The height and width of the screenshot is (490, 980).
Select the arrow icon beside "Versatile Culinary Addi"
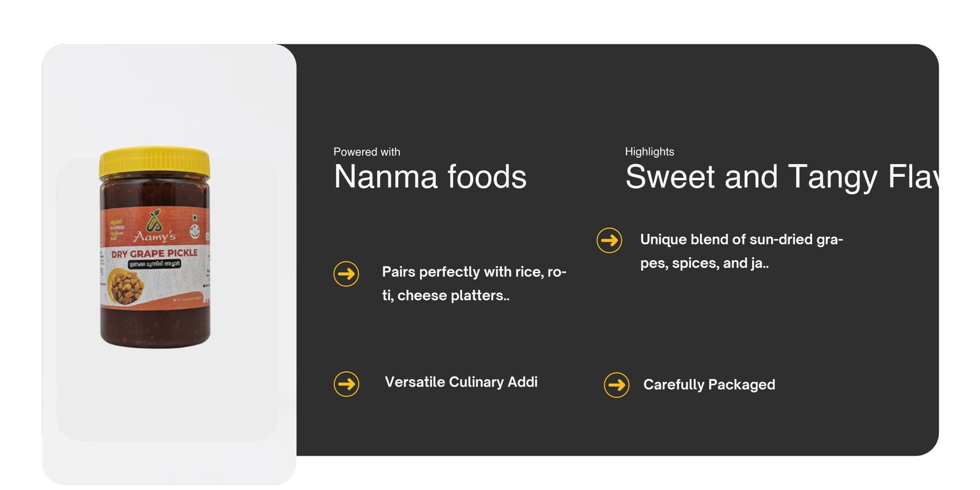pyautogui.click(x=346, y=384)
